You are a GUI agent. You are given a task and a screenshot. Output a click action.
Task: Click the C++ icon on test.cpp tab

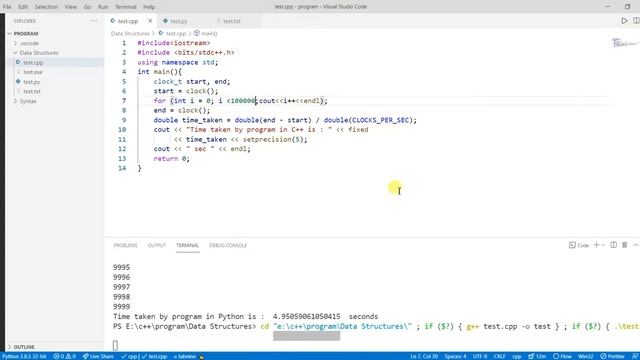tap(113, 21)
